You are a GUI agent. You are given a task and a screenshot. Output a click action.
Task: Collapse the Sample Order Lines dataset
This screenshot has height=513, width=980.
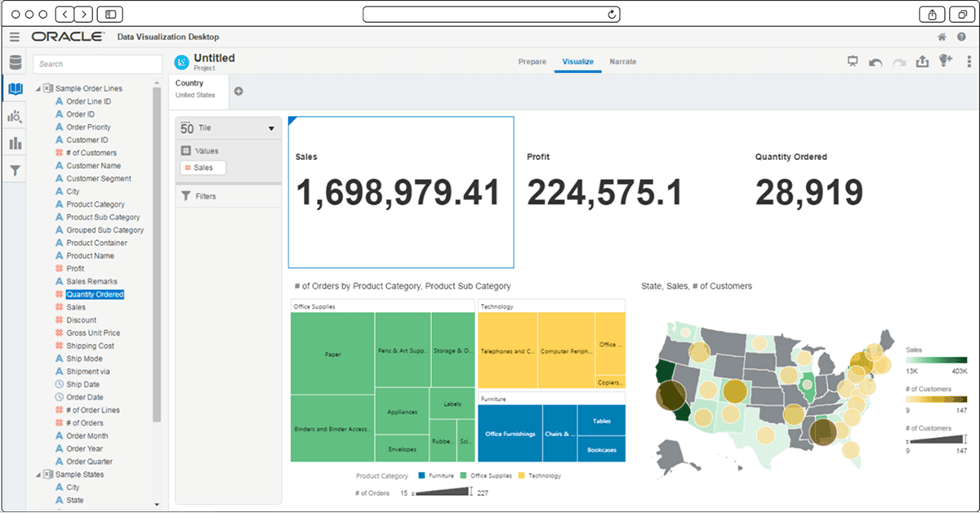click(39, 87)
